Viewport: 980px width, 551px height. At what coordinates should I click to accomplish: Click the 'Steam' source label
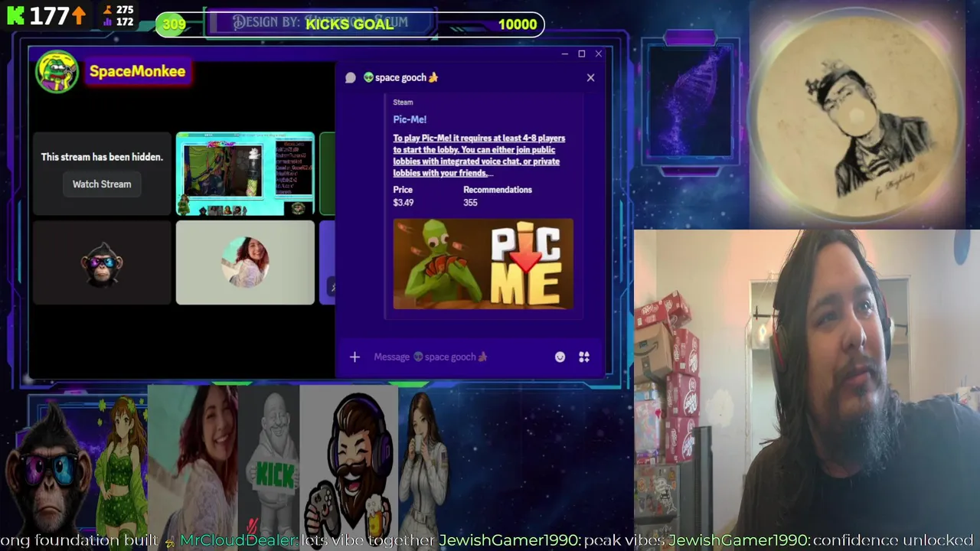point(403,102)
